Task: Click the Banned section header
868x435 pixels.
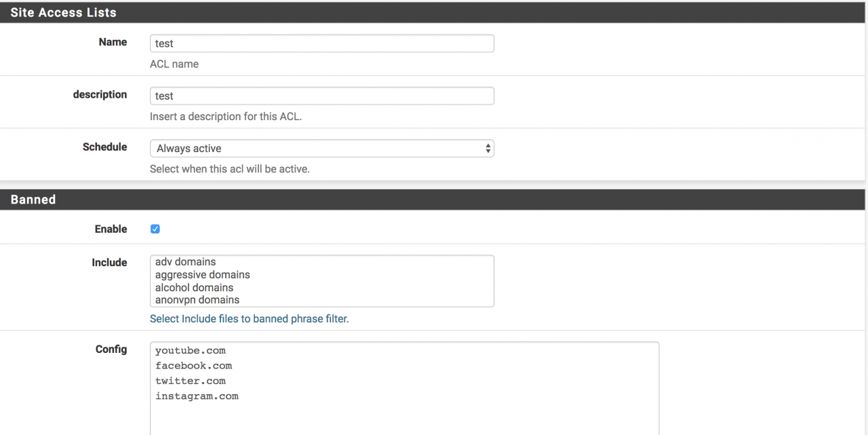Action: pos(33,200)
